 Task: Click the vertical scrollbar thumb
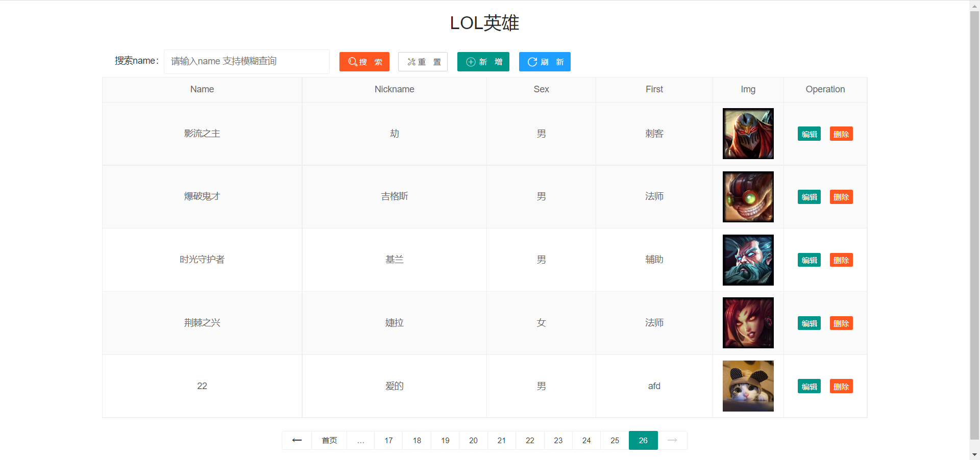click(974, 224)
